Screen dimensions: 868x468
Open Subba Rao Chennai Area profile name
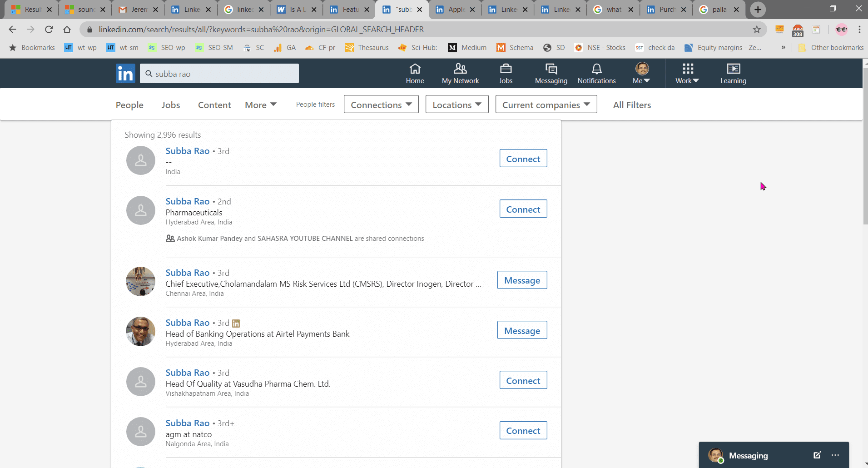tap(188, 273)
